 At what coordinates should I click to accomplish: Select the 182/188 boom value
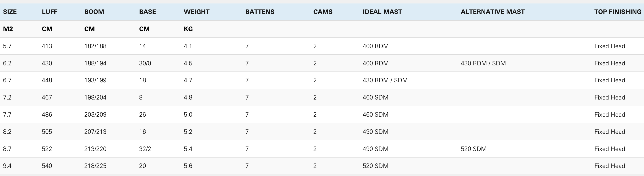95,46
